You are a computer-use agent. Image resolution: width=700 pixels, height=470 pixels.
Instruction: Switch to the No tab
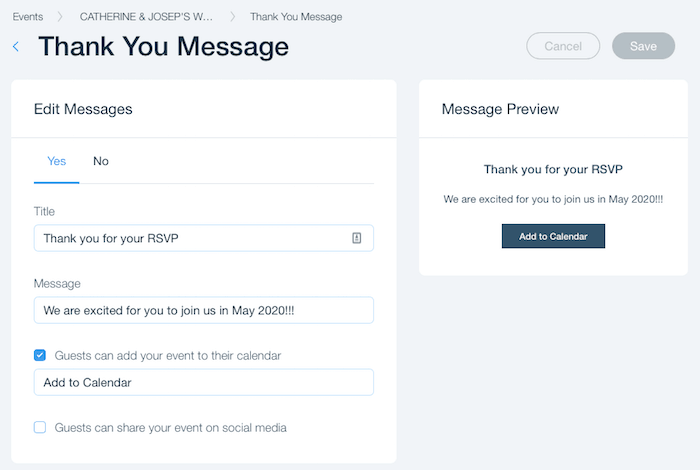101,161
